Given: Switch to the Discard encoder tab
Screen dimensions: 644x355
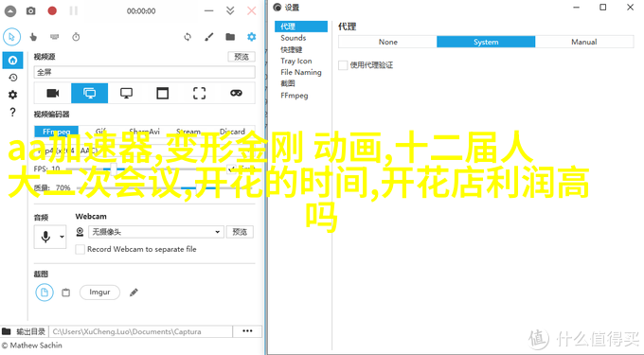Looking at the screenshot, I should tap(232, 132).
